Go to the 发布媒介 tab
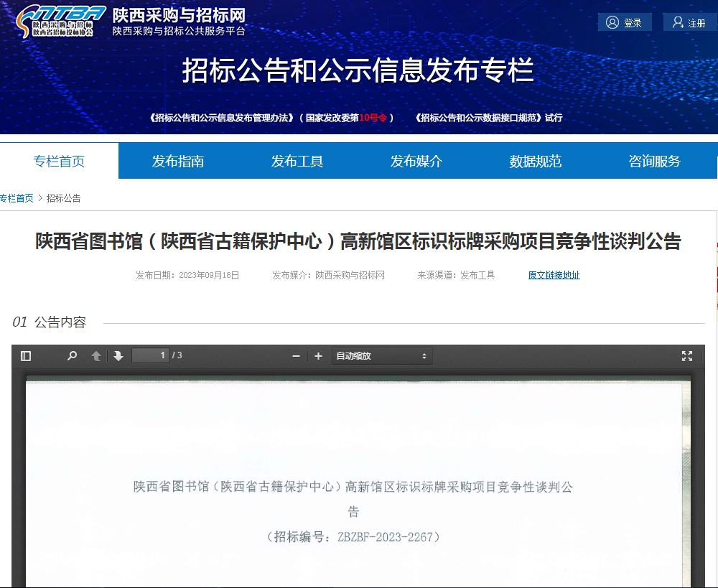 pos(416,161)
